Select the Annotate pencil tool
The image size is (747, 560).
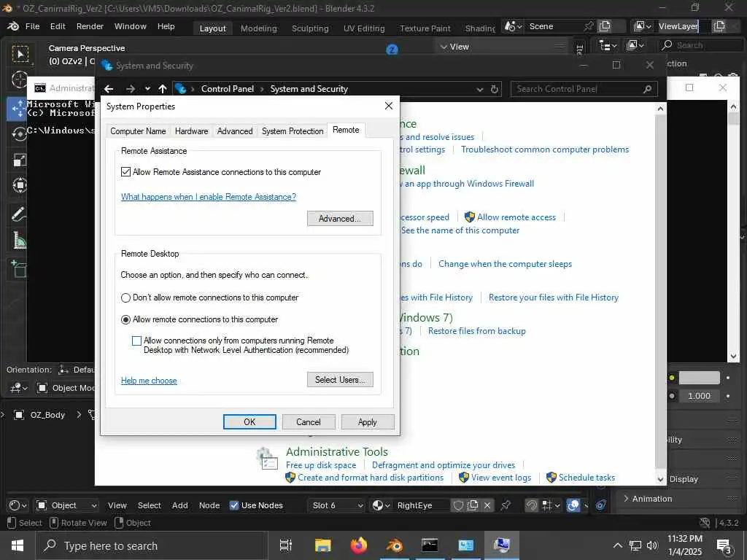click(x=20, y=214)
